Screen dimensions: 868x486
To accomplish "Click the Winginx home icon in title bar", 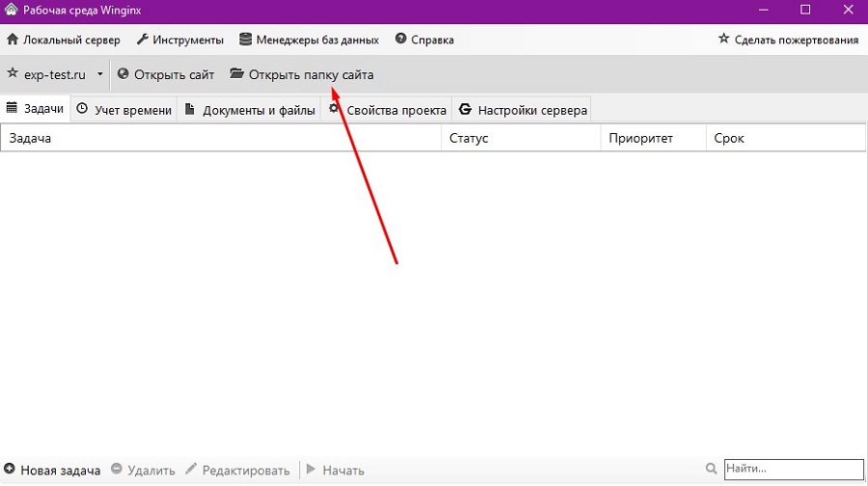I will click(x=11, y=10).
